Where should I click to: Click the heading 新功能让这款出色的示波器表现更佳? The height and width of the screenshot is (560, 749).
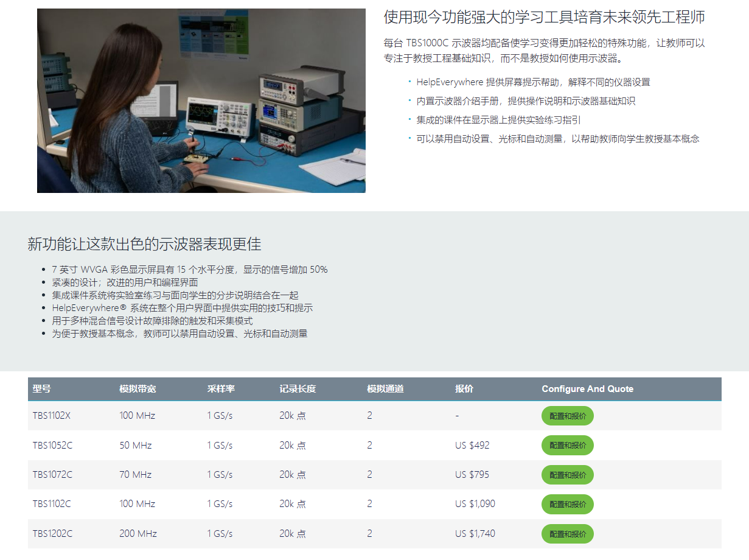(144, 245)
